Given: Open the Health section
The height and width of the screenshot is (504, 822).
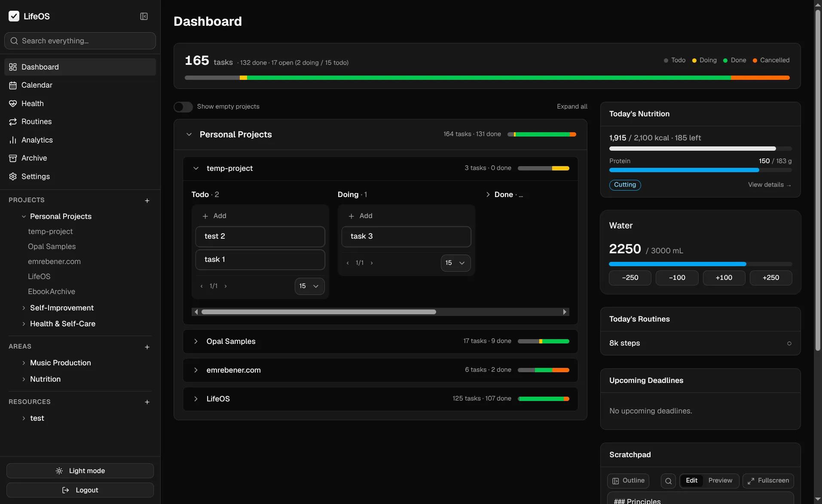Looking at the screenshot, I should coord(80,103).
